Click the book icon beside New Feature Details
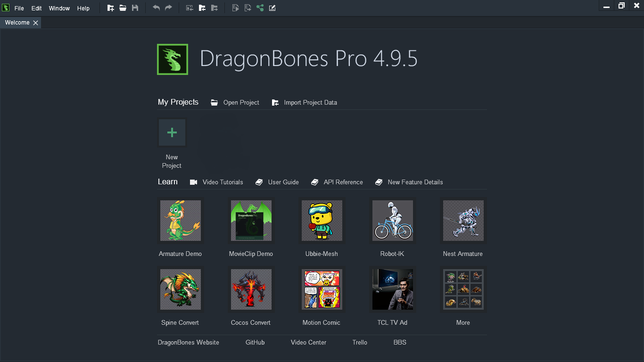This screenshot has height=362, width=644. (x=379, y=182)
